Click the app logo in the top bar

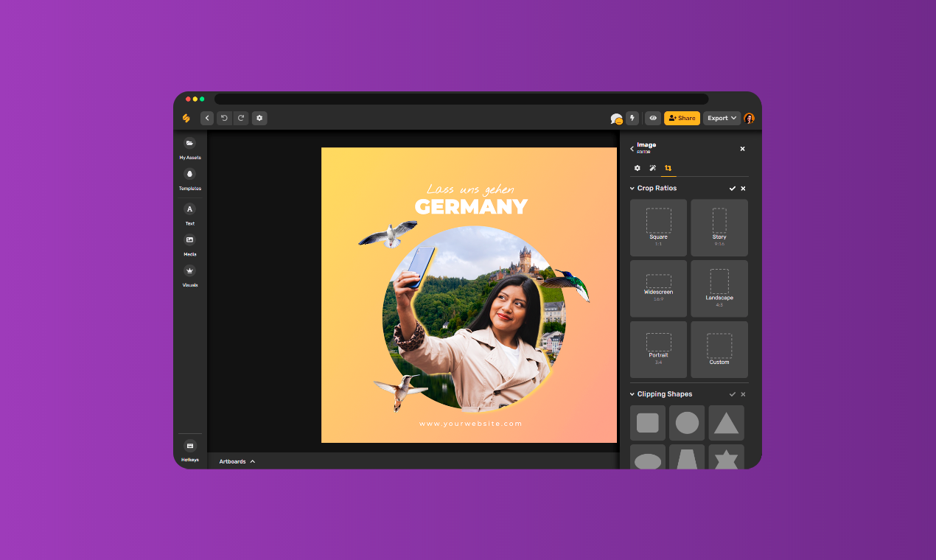186,118
